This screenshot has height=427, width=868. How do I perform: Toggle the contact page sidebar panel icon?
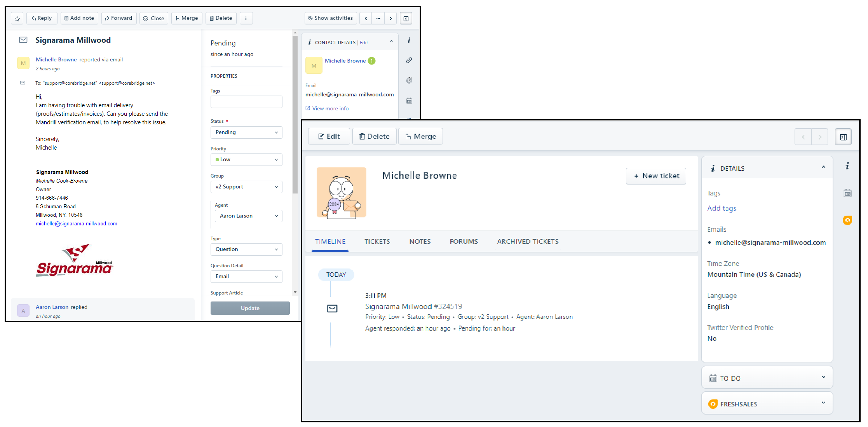click(x=843, y=137)
